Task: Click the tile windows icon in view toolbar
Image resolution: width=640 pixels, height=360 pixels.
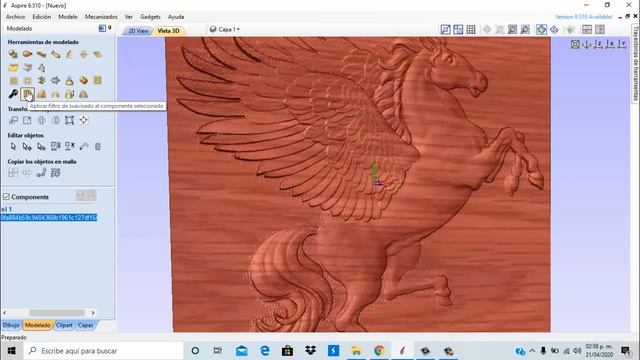Action: [x=458, y=29]
